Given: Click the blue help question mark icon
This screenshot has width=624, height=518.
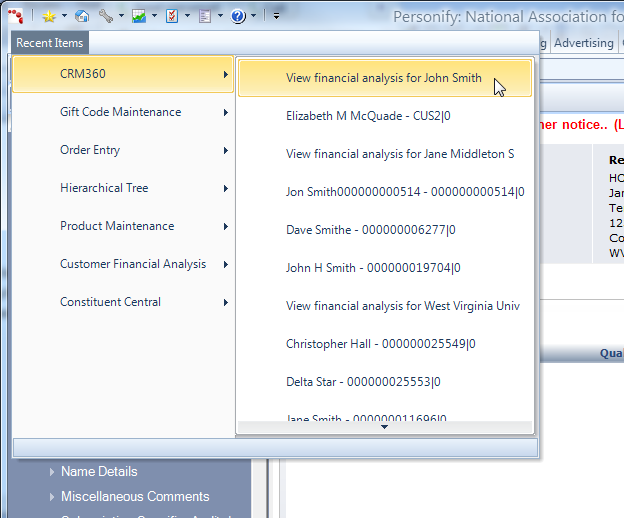Looking at the screenshot, I should tap(238, 16).
